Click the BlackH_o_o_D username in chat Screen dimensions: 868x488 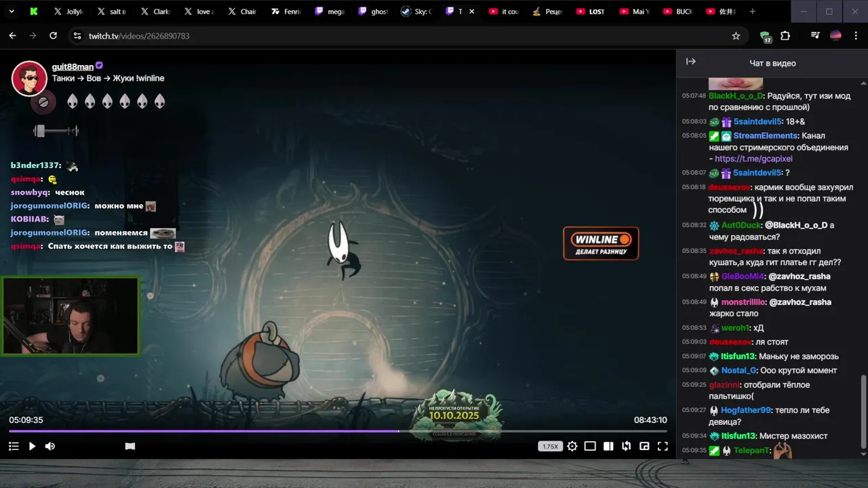click(x=736, y=96)
